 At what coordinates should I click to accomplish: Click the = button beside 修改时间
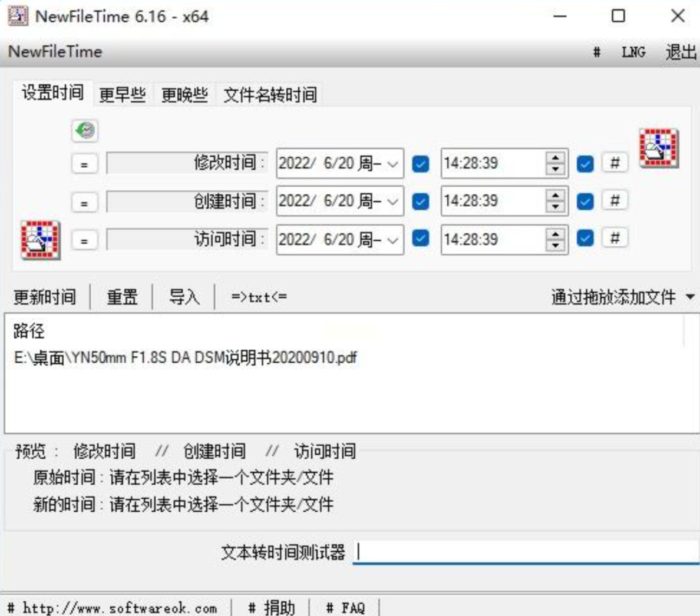(x=84, y=164)
